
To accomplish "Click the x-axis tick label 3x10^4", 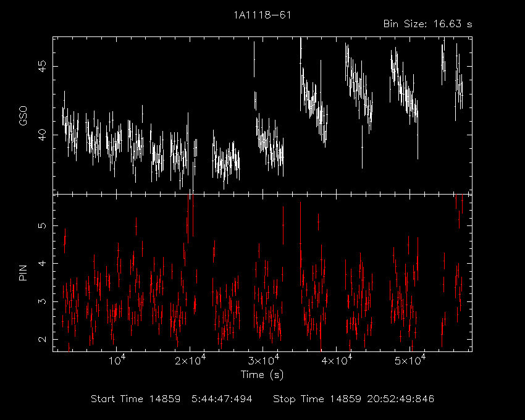I will click(264, 360).
